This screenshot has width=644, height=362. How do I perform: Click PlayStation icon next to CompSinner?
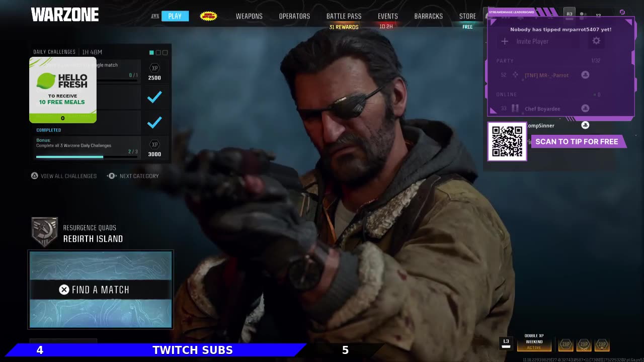[585, 125]
